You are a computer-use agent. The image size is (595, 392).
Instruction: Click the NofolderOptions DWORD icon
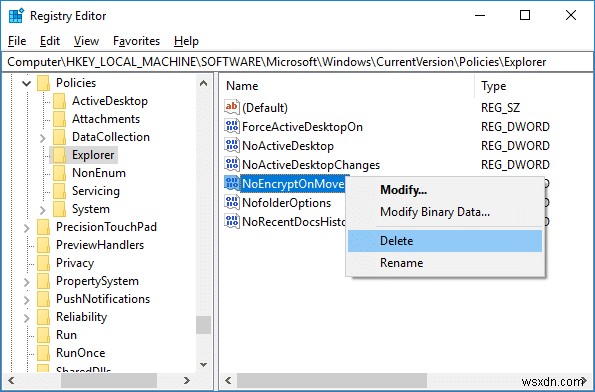pos(231,202)
